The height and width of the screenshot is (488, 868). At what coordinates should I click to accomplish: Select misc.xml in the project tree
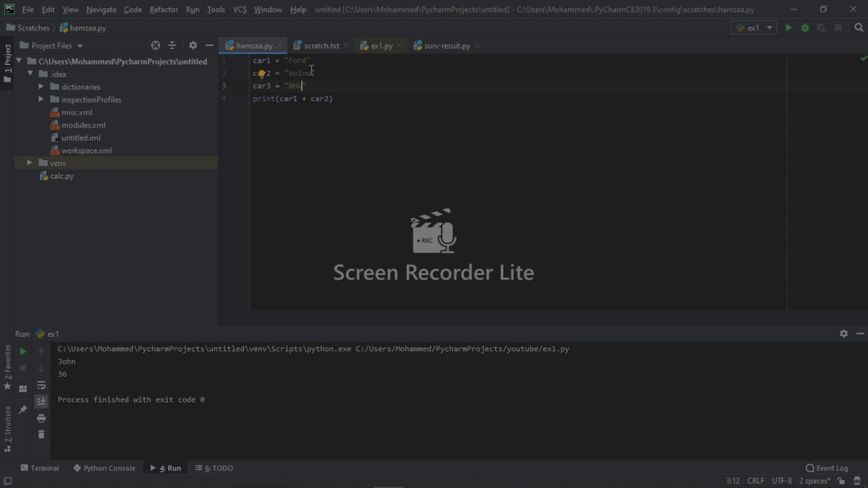(x=77, y=113)
